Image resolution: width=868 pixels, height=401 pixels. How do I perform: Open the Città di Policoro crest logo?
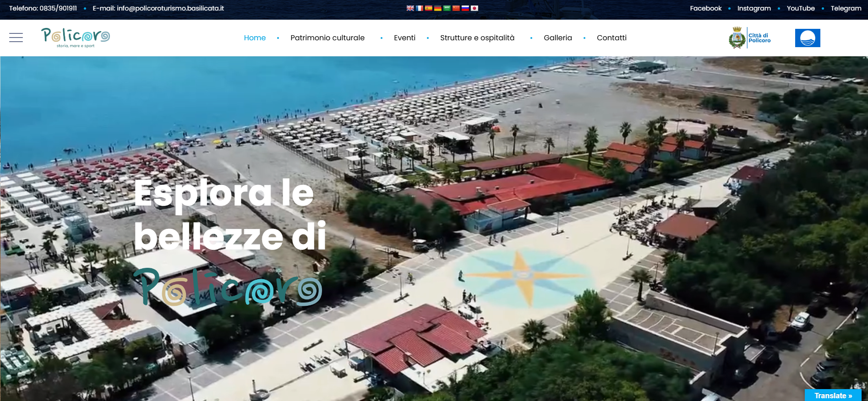tap(750, 38)
